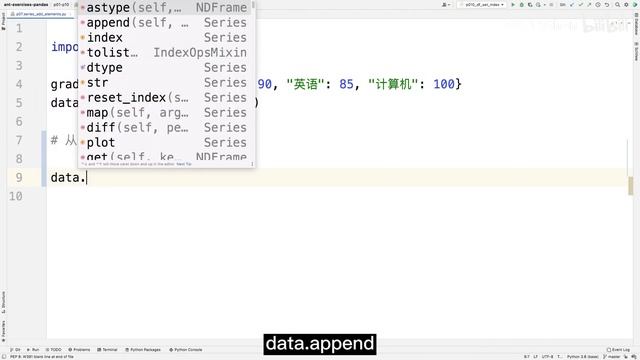This screenshot has width=640, height=360.
Task: Open the Project side panel
Action: pyautogui.click(x=3, y=21)
